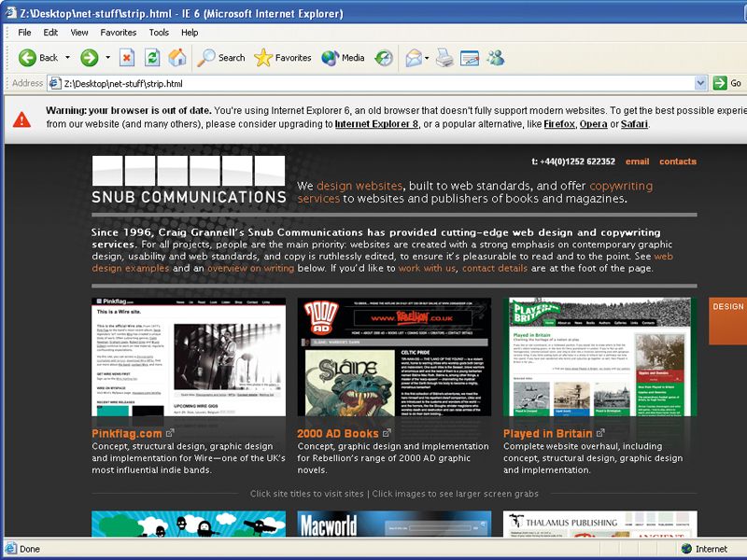Click the external link icon beside 2000 AD Books
Image resolution: width=747 pixels, height=560 pixels.
click(387, 433)
